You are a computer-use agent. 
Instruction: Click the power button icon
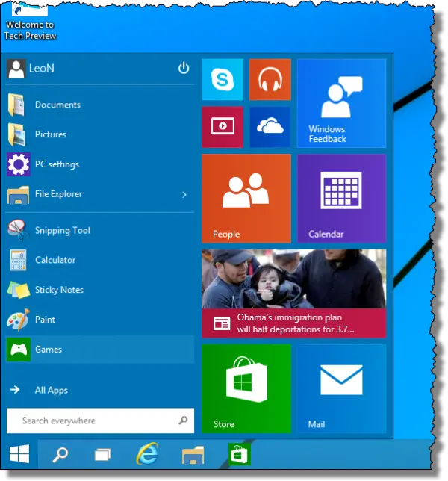pos(184,68)
